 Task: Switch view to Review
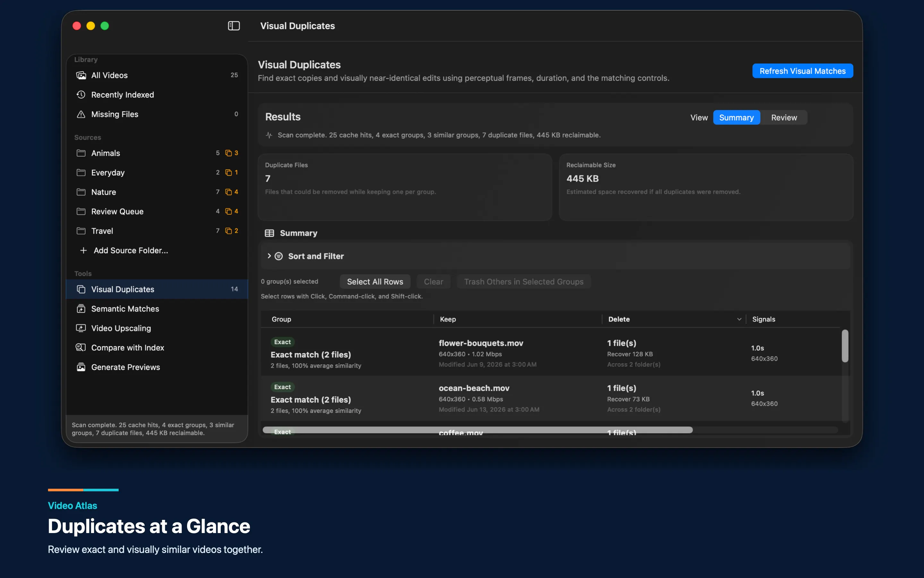784,117
